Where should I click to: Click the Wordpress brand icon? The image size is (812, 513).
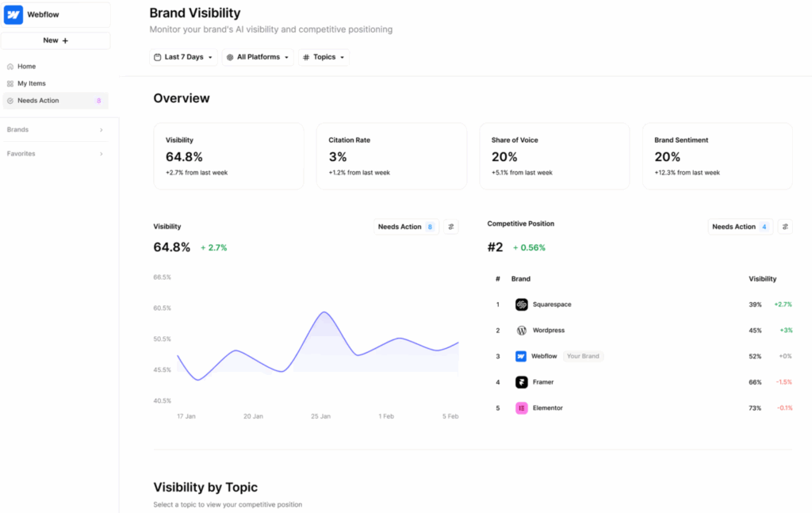click(521, 330)
